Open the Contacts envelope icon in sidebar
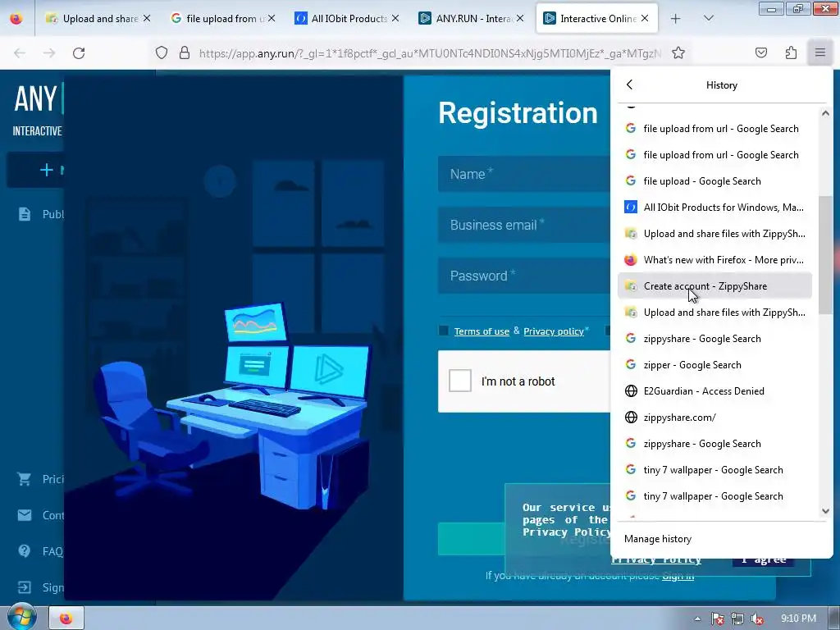 (24, 515)
